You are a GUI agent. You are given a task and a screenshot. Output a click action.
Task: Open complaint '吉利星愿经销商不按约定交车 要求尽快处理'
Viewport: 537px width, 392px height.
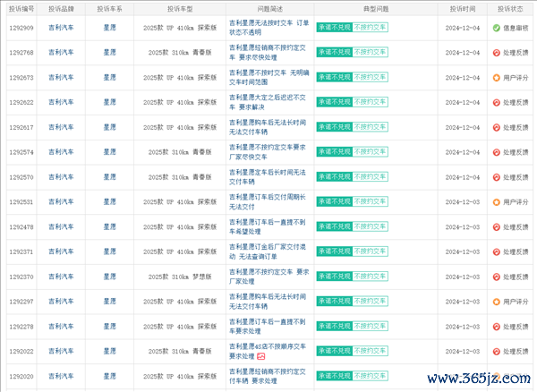(x=268, y=53)
